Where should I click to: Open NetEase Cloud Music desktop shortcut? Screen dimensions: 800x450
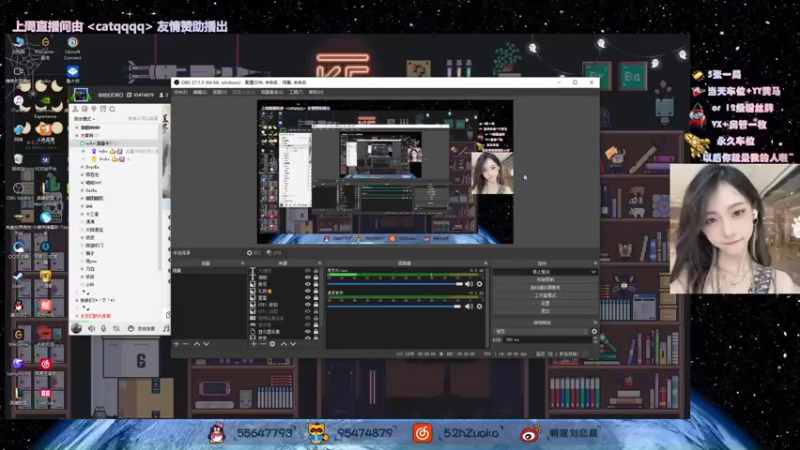click(45, 366)
